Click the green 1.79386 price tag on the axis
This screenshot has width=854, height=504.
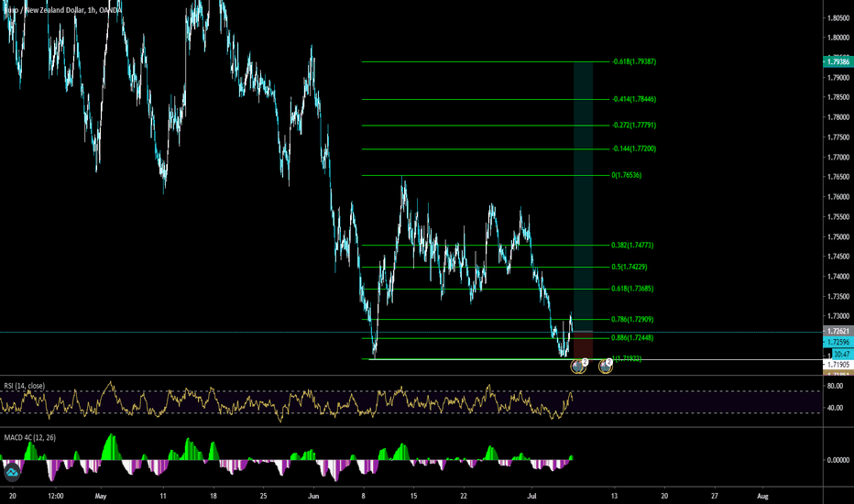tap(838, 61)
